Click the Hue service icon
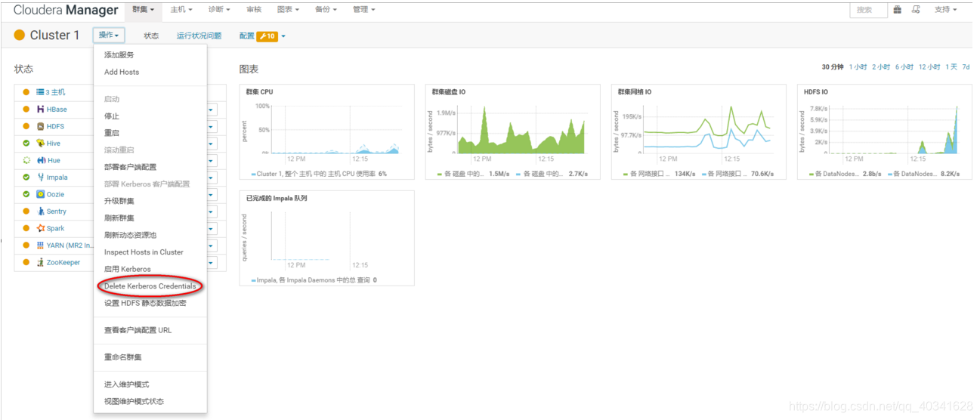 pyautogui.click(x=40, y=160)
